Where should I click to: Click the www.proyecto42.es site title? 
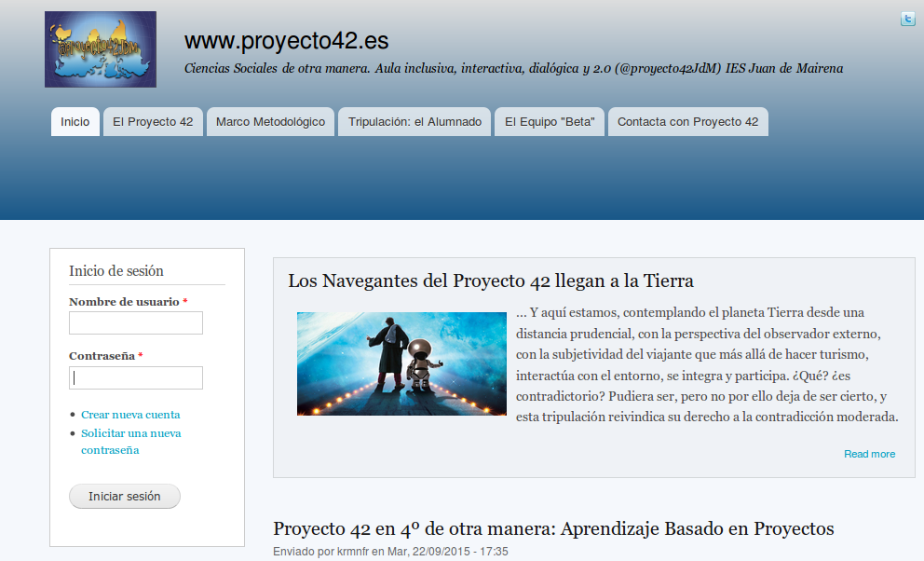click(286, 41)
